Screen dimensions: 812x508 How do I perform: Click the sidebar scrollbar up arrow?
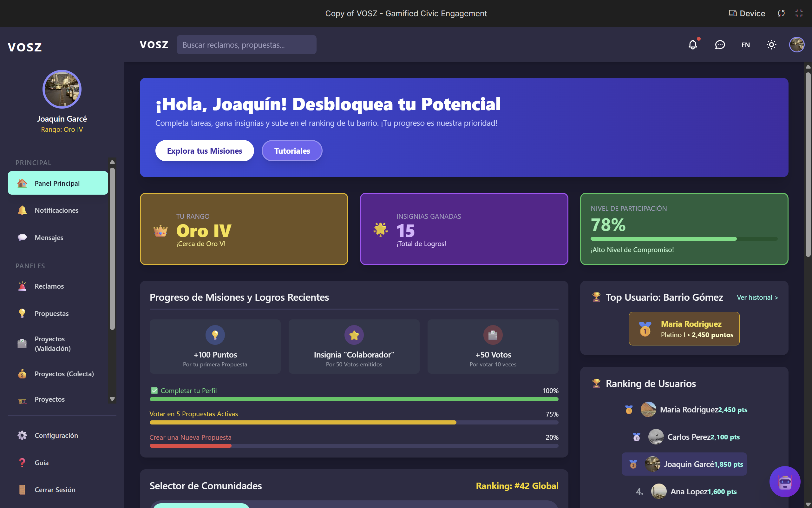pos(112,162)
